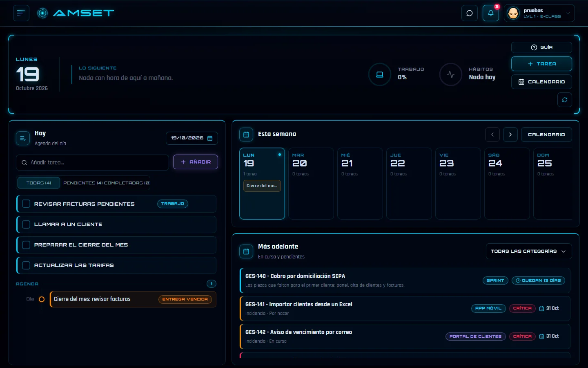
Task: Open agenda item Cierre del mes: revisar facturas
Action: pyautogui.click(x=133, y=299)
